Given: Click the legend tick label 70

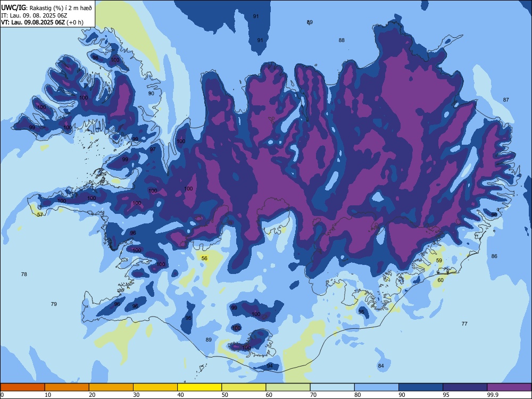Looking at the screenshot, I should point(313,395).
